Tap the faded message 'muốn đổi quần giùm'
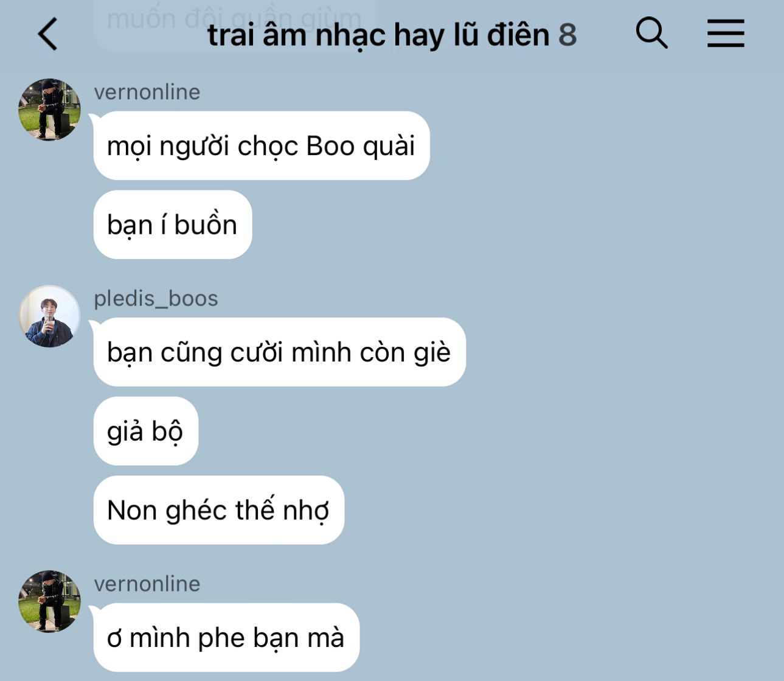This screenshot has width=784, height=681. [235, 19]
